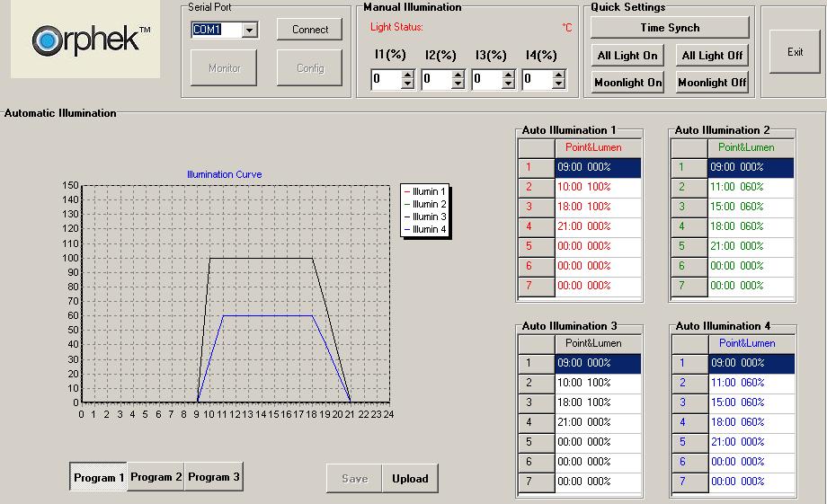This screenshot has width=827, height=504.
Task: Click the I1(%) value field
Action: click(386, 79)
